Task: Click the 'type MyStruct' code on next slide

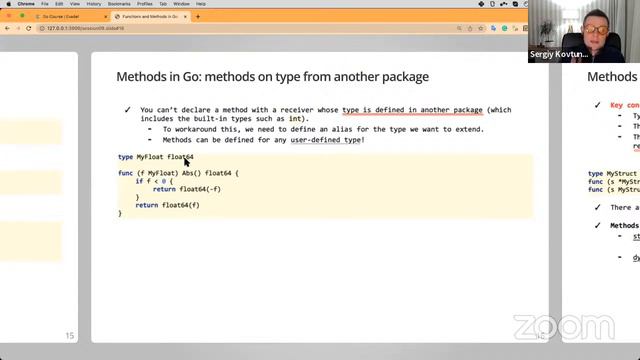Action: click(612, 173)
